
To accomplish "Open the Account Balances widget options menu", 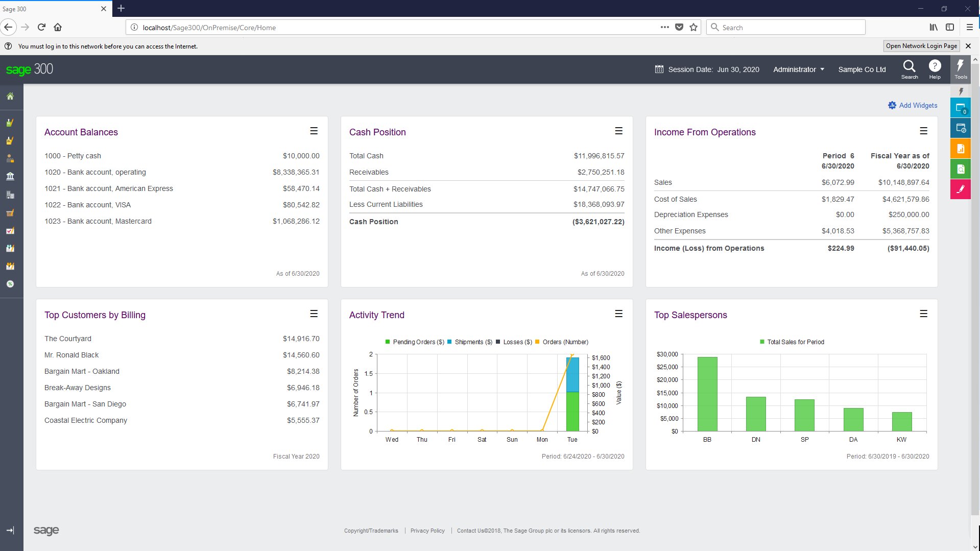I will point(314,131).
